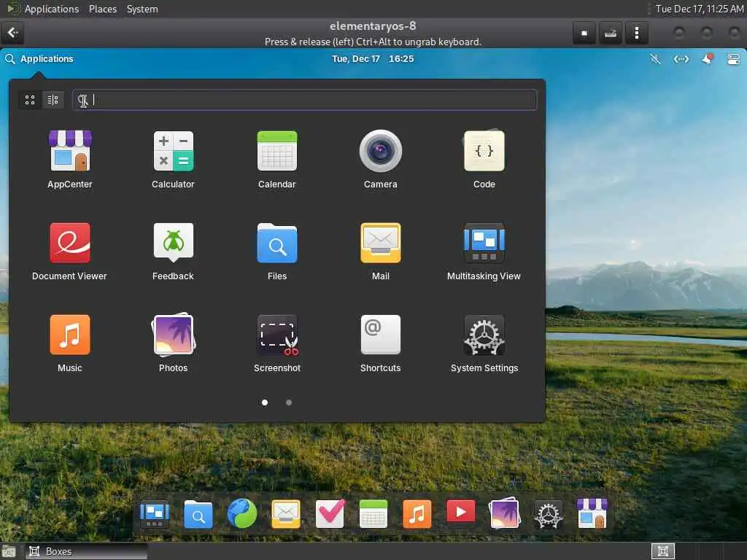Open System Settings from the applications grid
The image size is (747, 560).
tap(484, 343)
